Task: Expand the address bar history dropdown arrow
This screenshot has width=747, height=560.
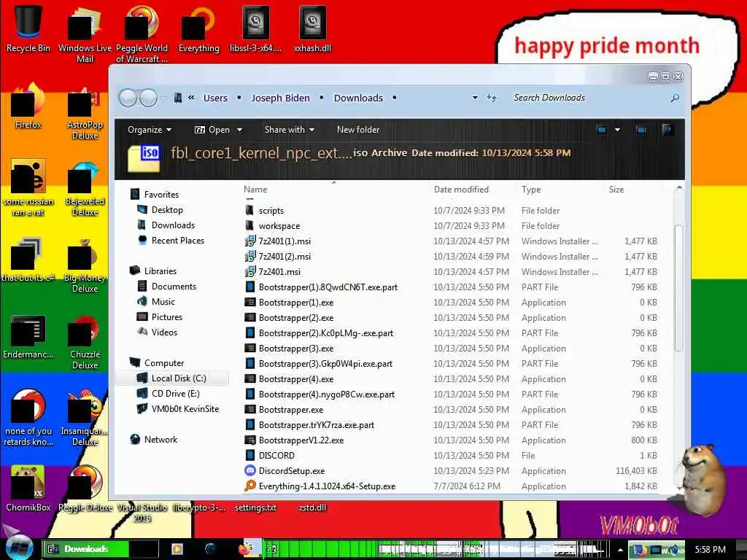Action: coord(475,98)
